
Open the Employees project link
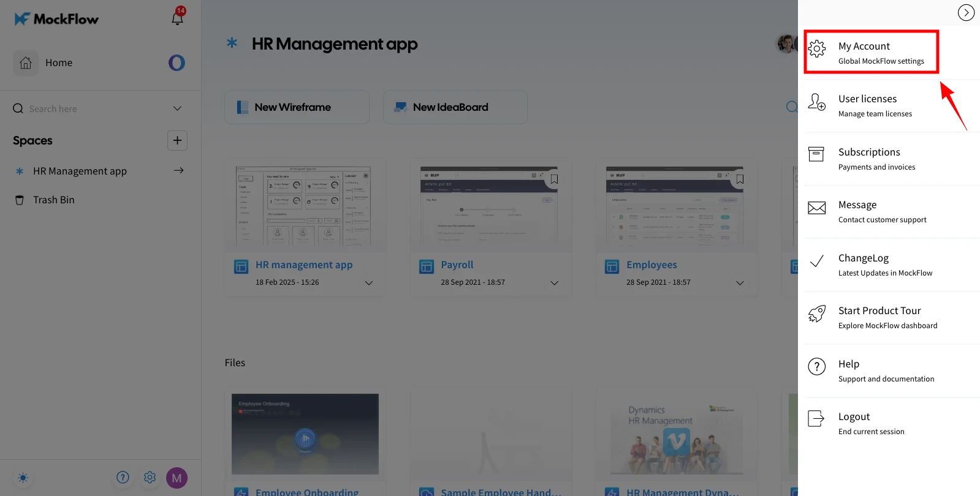[x=651, y=265]
